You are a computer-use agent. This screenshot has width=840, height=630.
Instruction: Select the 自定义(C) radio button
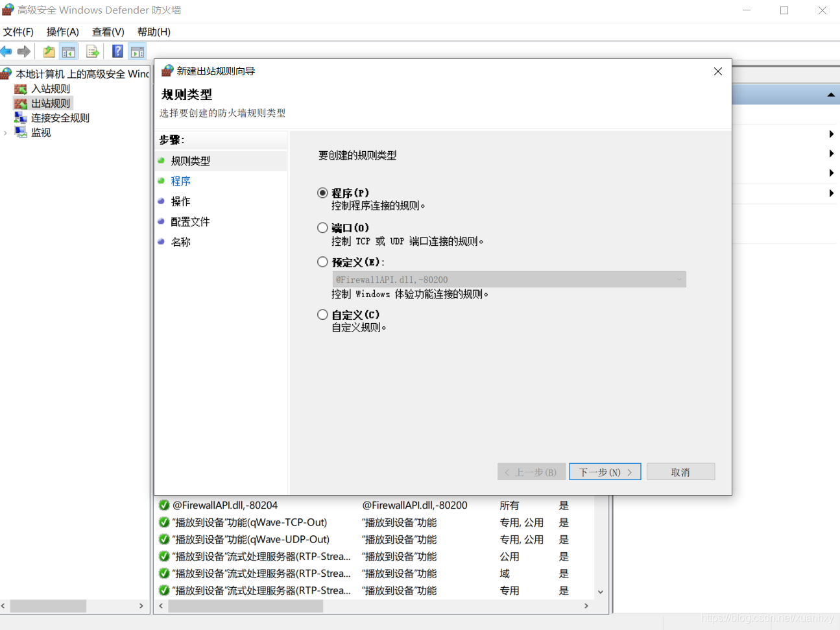click(322, 315)
